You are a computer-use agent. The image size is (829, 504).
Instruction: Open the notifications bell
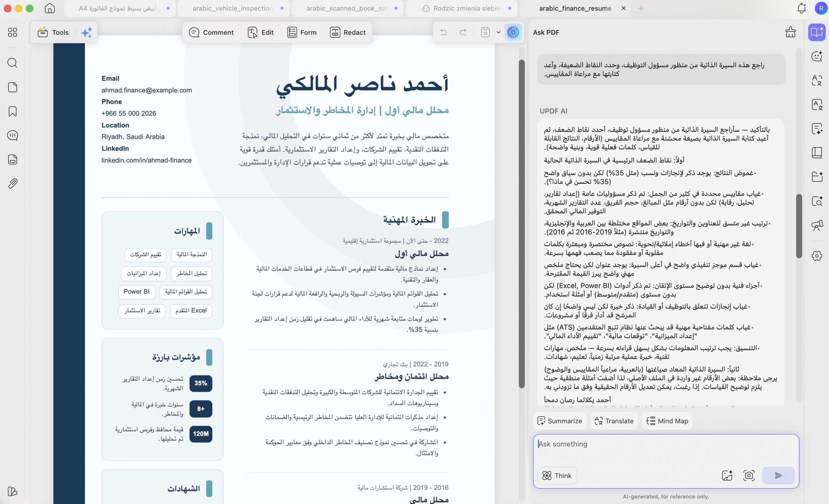coord(802,8)
